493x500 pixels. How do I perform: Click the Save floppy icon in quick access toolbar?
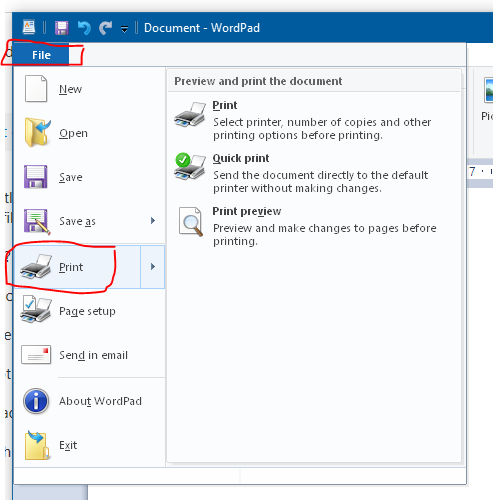(62, 28)
